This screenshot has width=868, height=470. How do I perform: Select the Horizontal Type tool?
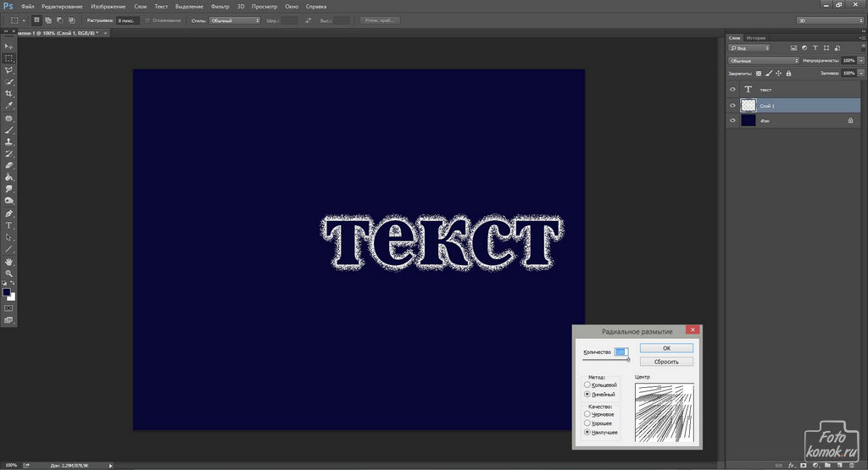click(x=9, y=225)
